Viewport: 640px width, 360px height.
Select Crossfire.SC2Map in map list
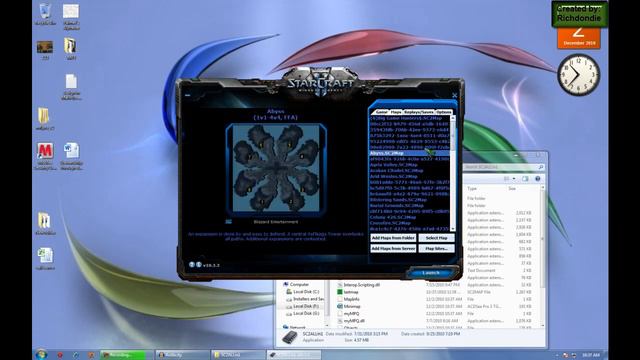point(409,223)
